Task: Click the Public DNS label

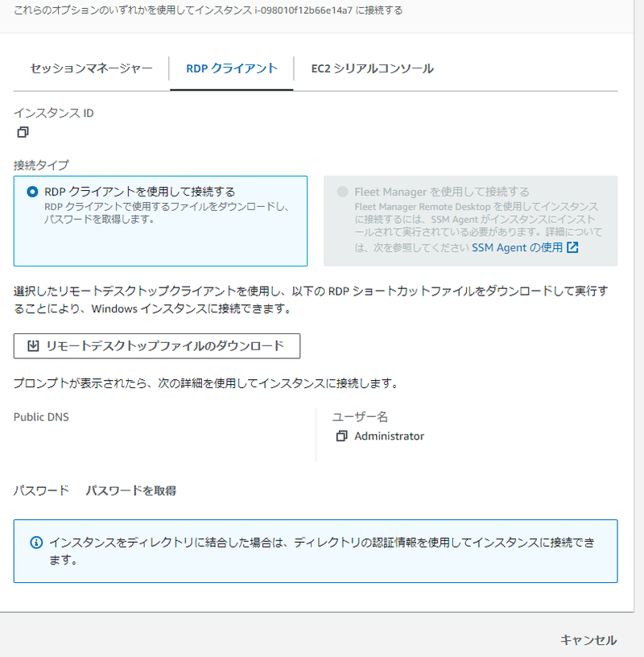Action: [x=41, y=417]
